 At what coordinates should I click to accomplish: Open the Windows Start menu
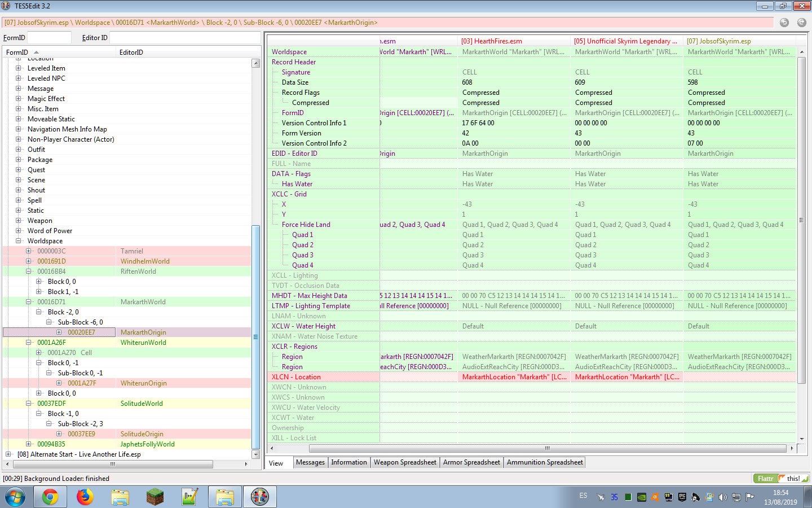coord(15,497)
